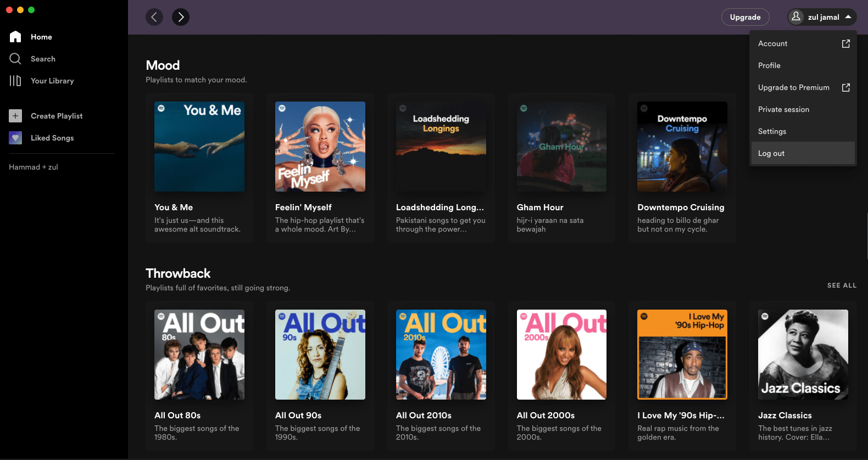The image size is (868, 460).
Task: Click the 'All Out 2010s' card title
Action: click(424, 416)
